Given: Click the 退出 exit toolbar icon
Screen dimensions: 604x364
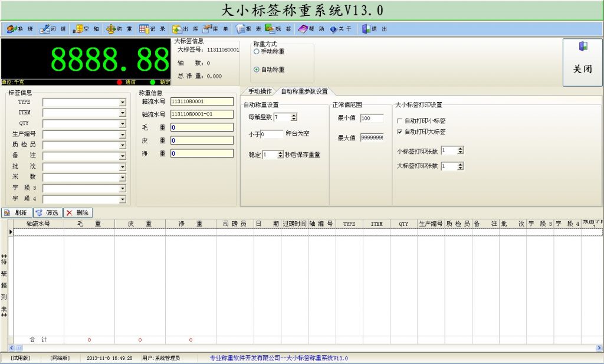Looking at the screenshot, I should pos(375,29).
